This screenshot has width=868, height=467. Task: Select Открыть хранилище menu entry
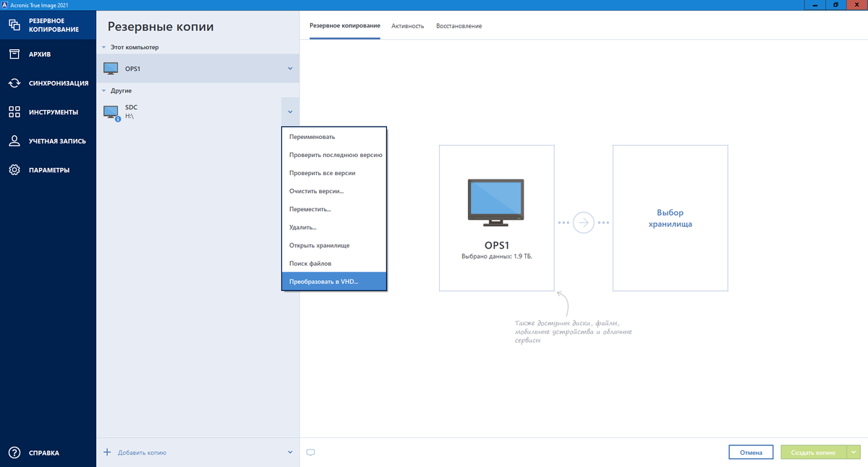pos(334,245)
